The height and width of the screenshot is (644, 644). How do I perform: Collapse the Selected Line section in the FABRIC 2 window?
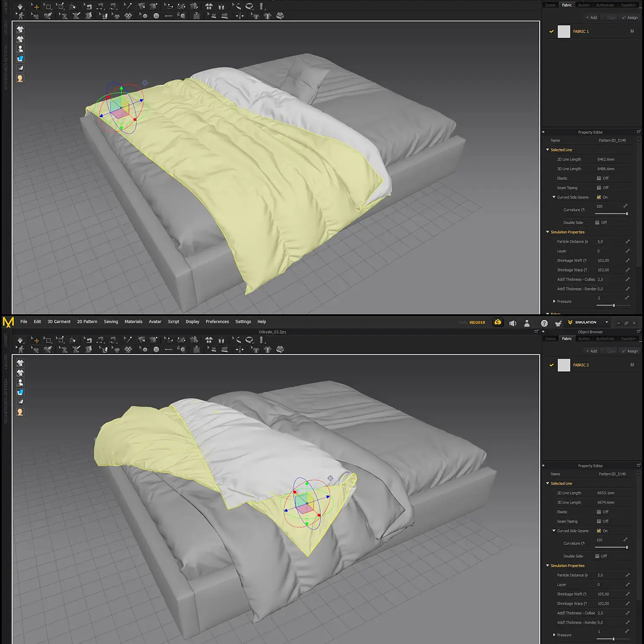click(x=547, y=483)
